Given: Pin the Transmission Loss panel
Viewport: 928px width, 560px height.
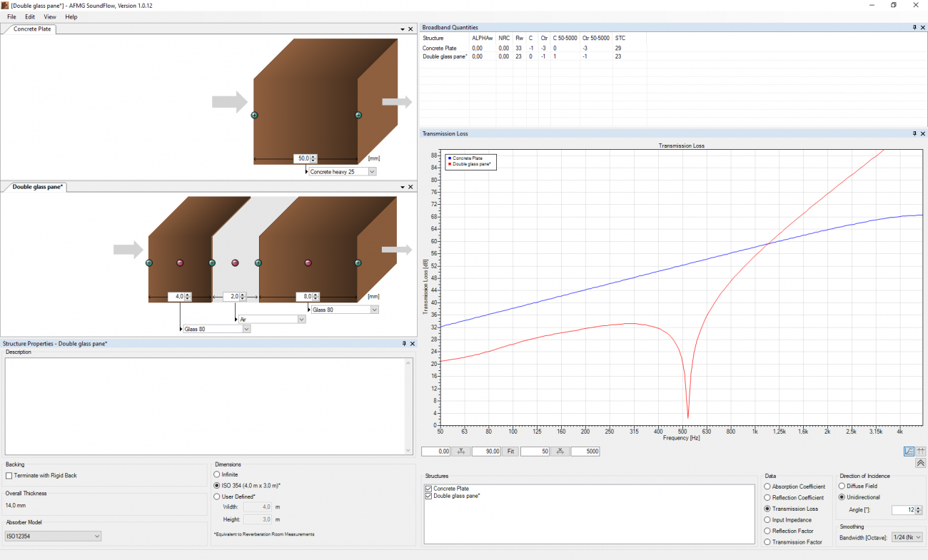Looking at the screenshot, I should click(914, 133).
